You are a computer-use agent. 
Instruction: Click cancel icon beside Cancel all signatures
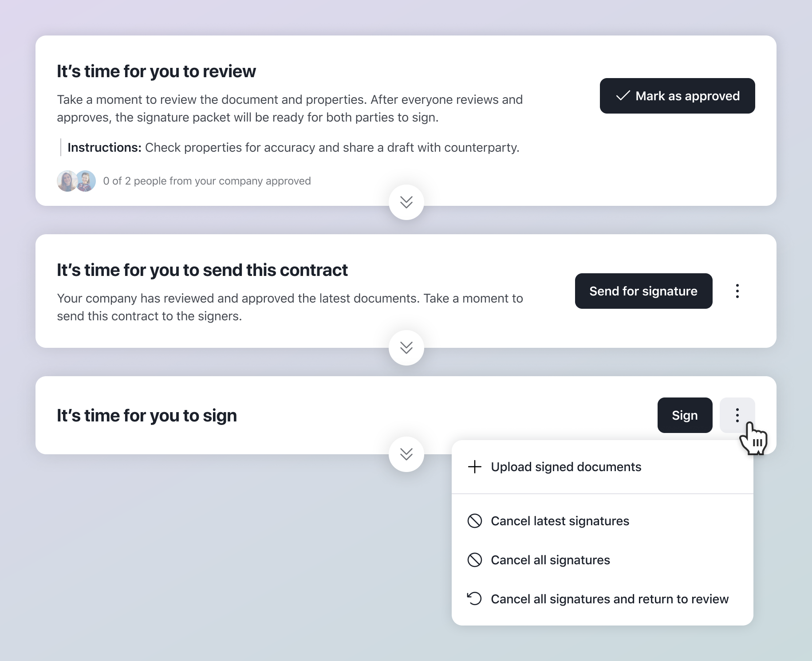(x=474, y=560)
